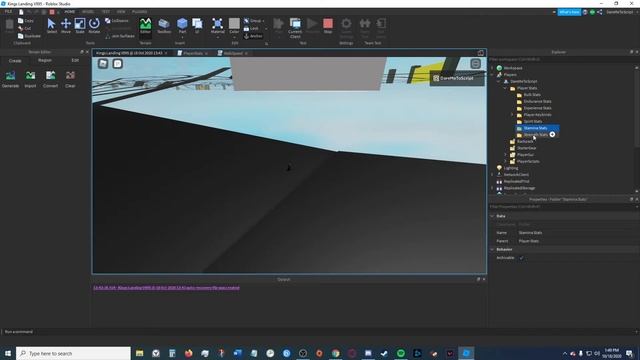Open the in-game chat icon
This screenshot has height=360, width=640.
pyautogui.click(x=118, y=63)
